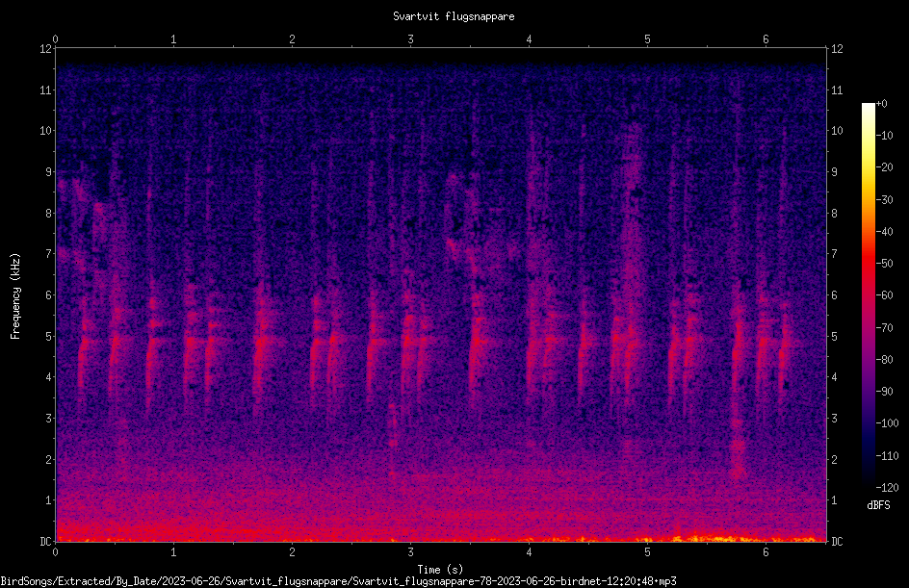This screenshot has width=909, height=588.
Task: Click the 'dBFS' label under color scale
Action: [x=878, y=505]
